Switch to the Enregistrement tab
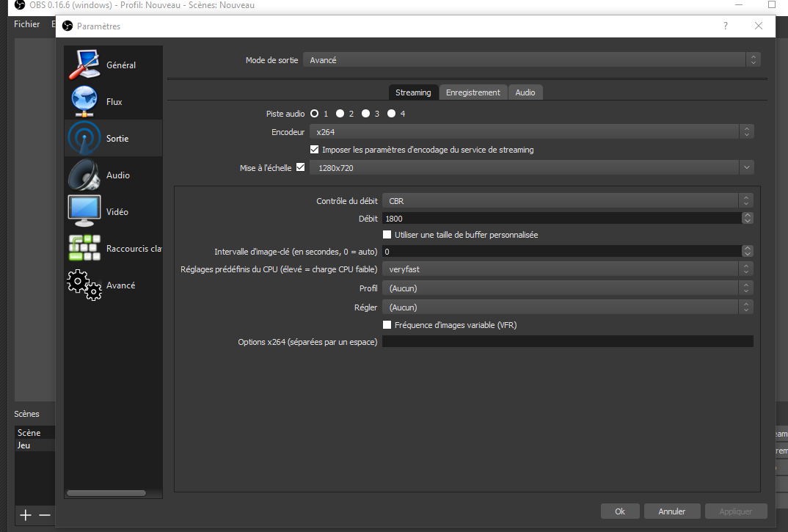Screen dimensions: 788x532 [x=473, y=92]
